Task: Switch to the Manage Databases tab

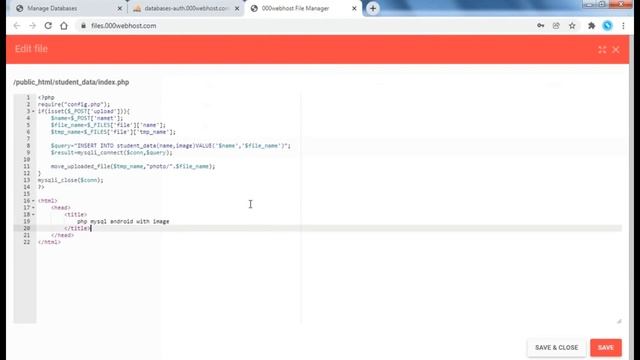Action: click(x=67, y=8)
